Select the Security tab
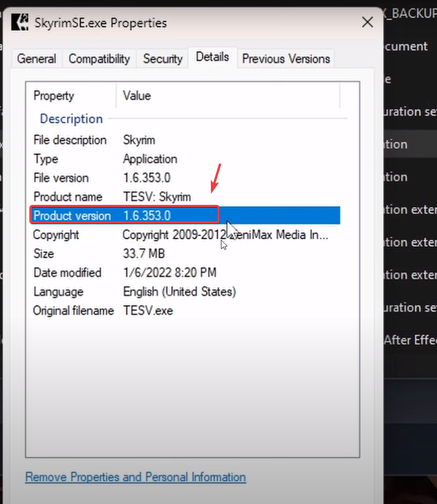Image resolution: width=437 pixels, height=504 pixels. (162, 59)
